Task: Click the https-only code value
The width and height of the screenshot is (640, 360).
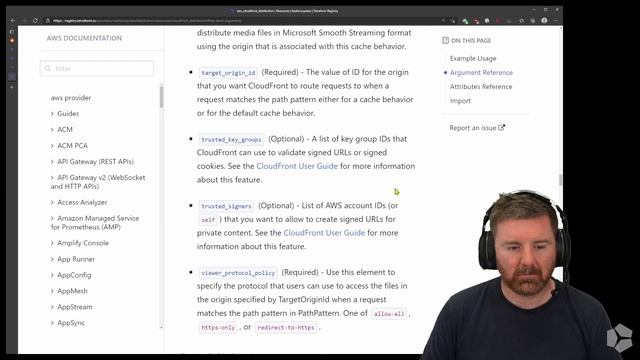Action: click(x=218, y=327)
